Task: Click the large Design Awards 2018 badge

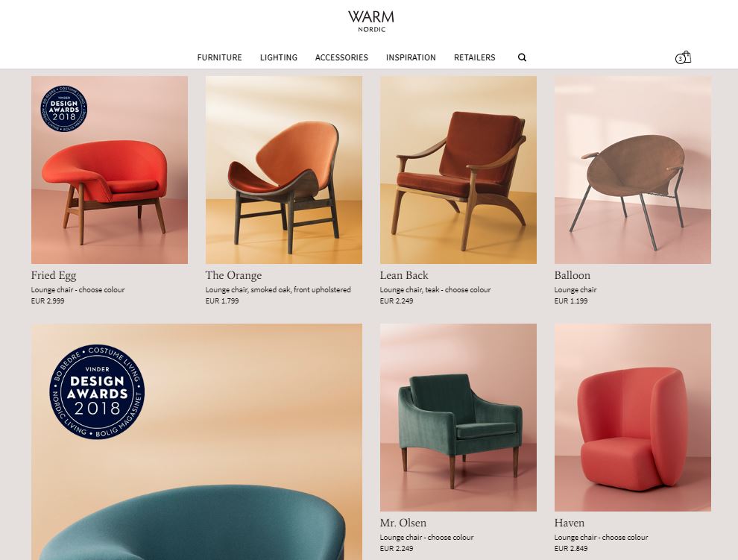Action: [x=97, y=392]
